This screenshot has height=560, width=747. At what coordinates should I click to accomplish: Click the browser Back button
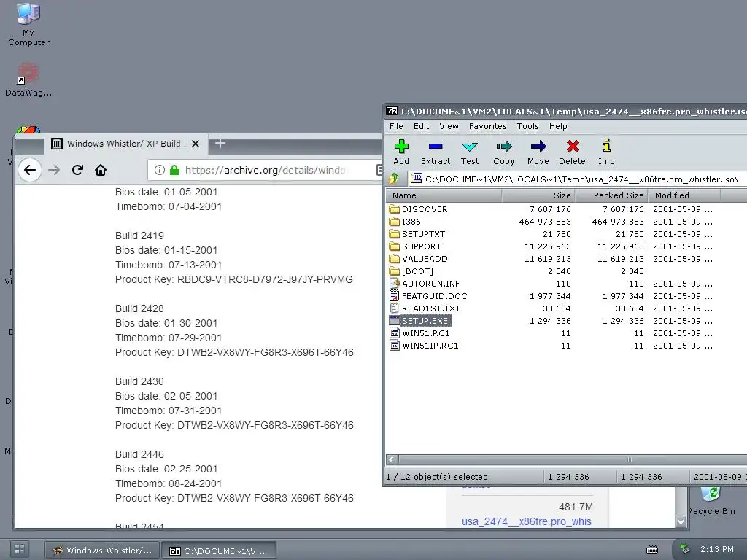coord(30,170)
